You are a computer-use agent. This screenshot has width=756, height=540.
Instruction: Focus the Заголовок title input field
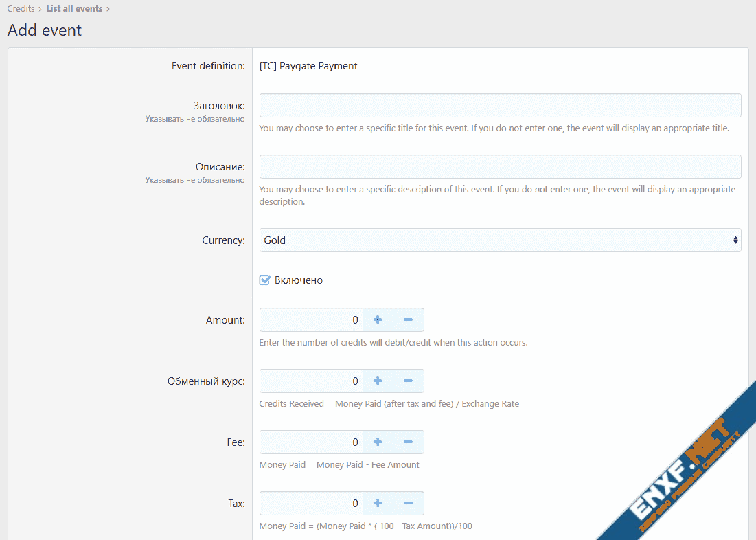(500, 106)
